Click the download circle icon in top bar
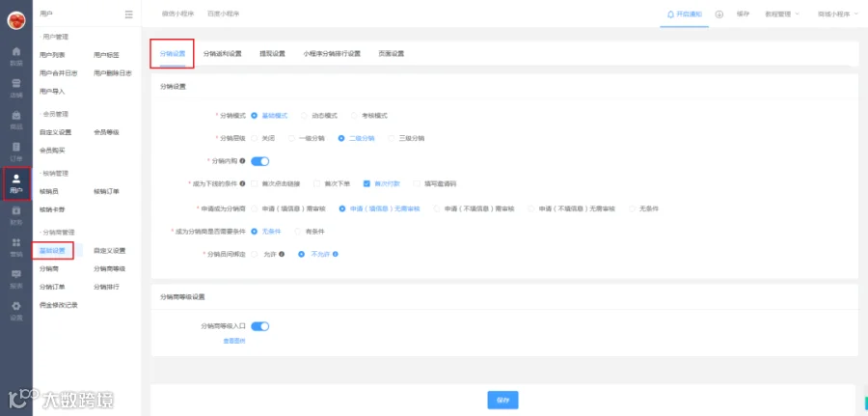This screenshot has width=868, height=416. pos(719,14)
